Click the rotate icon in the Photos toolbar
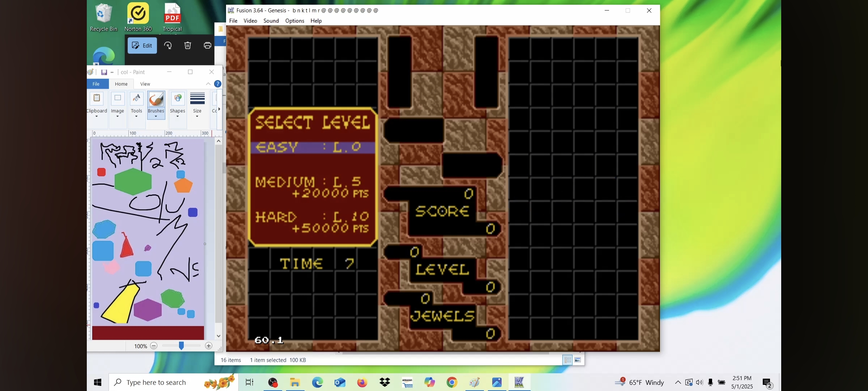868x391 pixels. pyautogui.click(x=168, y=45)
